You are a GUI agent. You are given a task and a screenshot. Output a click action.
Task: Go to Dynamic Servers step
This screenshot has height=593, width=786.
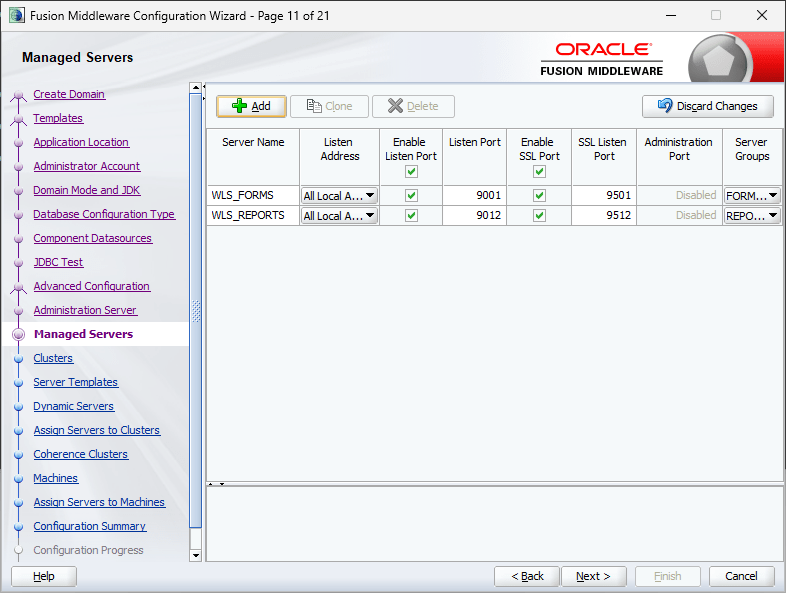74,407
